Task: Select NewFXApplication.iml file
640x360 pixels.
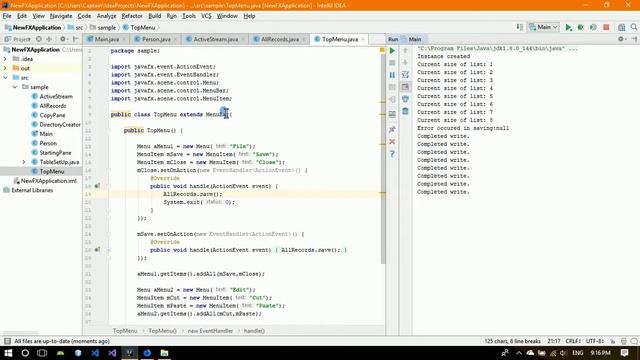Action: [49, 181]
